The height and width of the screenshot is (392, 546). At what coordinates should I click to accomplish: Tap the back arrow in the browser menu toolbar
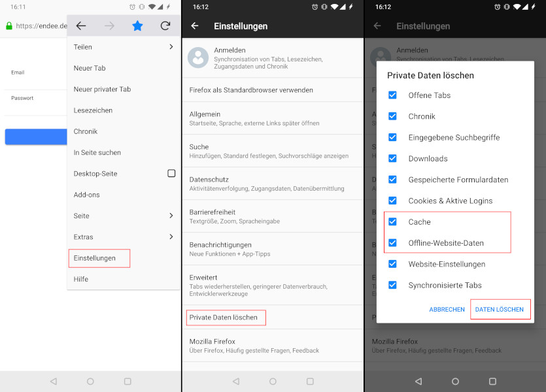click(81, 26)
